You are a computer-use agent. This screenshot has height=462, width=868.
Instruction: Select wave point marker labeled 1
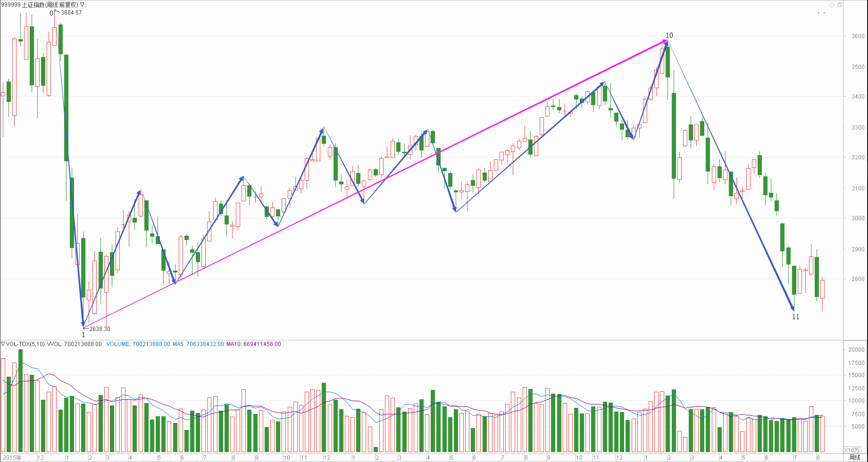point(83,335)
